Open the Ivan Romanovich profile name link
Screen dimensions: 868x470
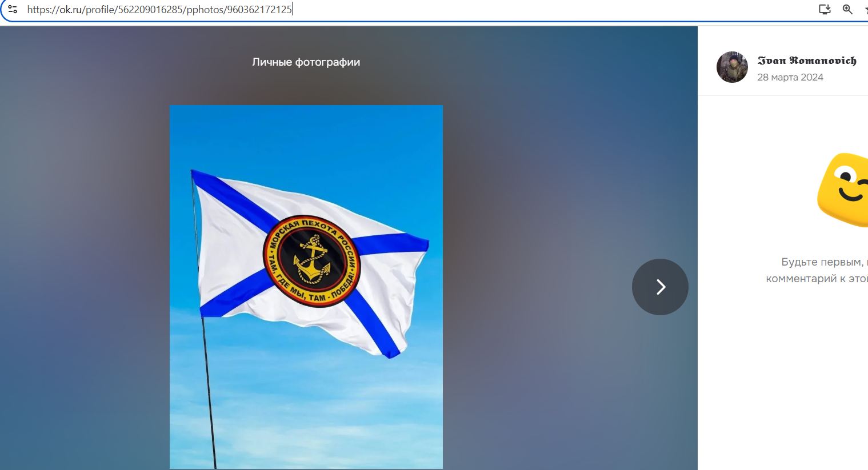tap(806, 61)
